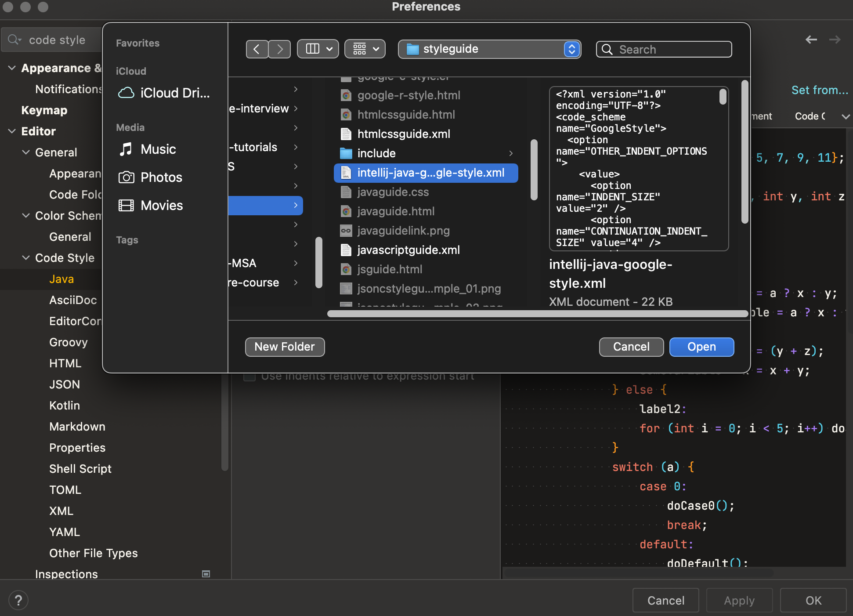Open Photos in Media sidebar

click(161, 178)
